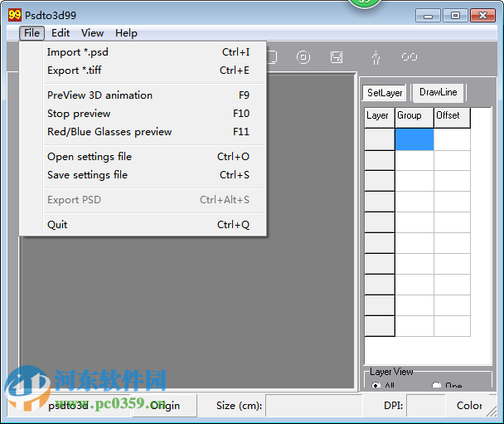
Task: Click the Size (cm): label
Action: 239,406
